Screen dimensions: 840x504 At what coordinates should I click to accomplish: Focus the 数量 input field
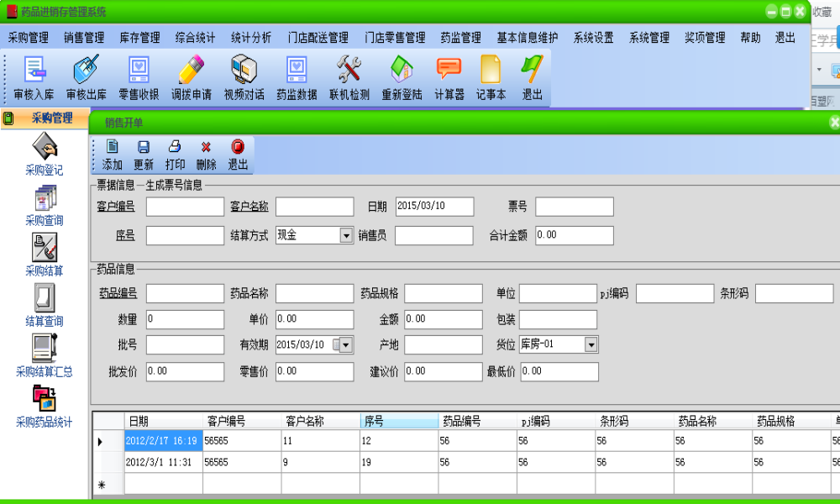click(x=185, y=320)
